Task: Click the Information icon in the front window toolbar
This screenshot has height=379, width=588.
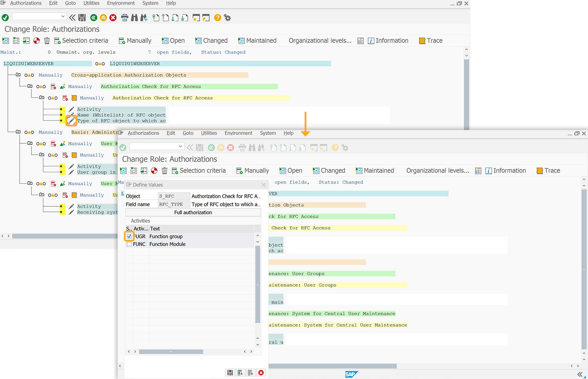Action: 489,171
